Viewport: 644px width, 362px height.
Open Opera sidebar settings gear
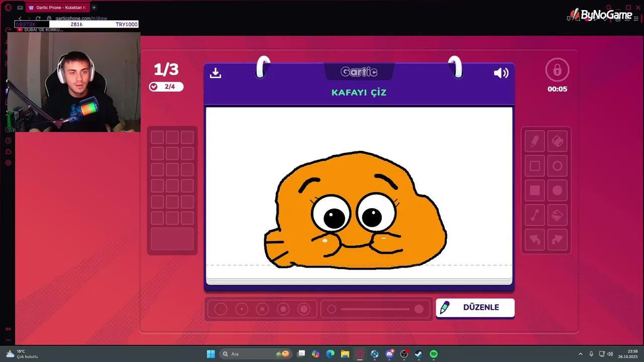[8, 163]
